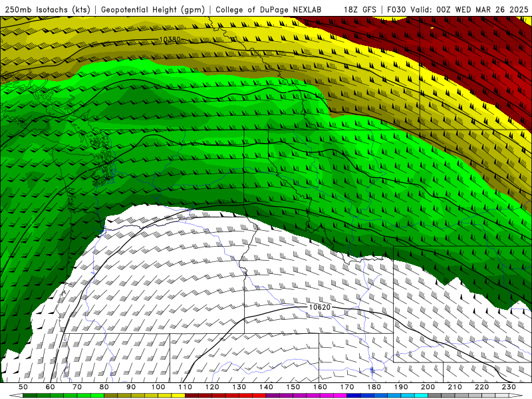Click the 10620 height contour label
The image size is (532, 399).
[320, 307]
